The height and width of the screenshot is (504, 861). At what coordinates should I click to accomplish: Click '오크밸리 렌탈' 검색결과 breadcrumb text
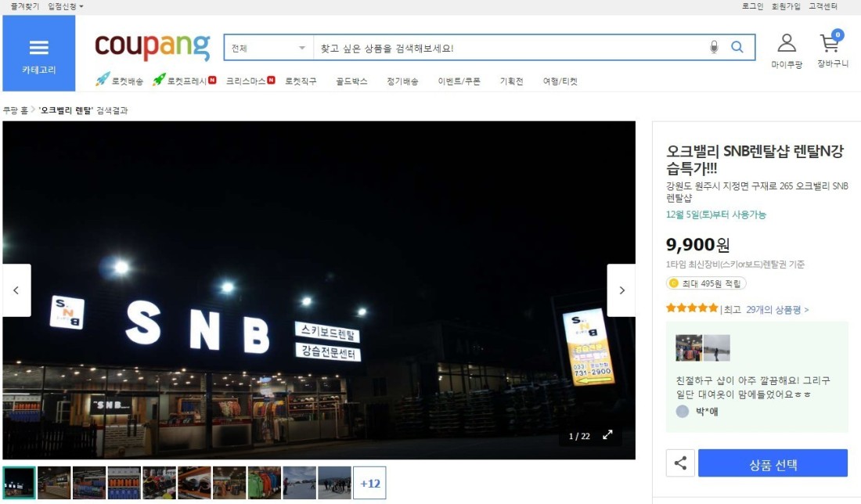click(x=83, y=110)
